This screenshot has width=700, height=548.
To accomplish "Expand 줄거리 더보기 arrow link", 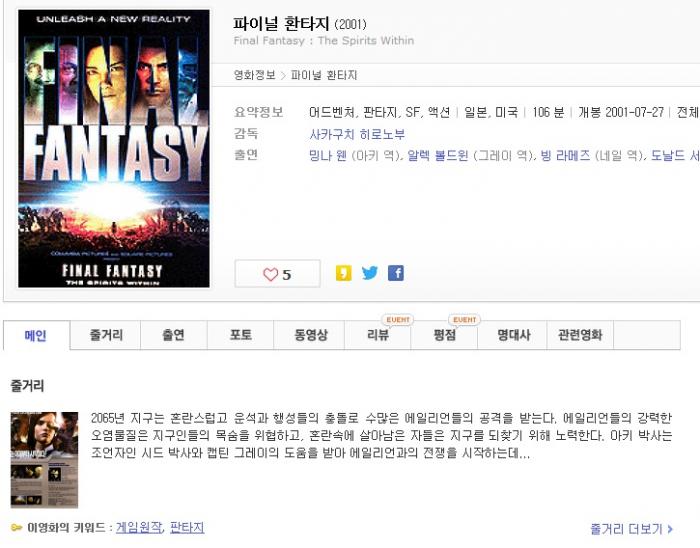I will click(x=631, y=529).
